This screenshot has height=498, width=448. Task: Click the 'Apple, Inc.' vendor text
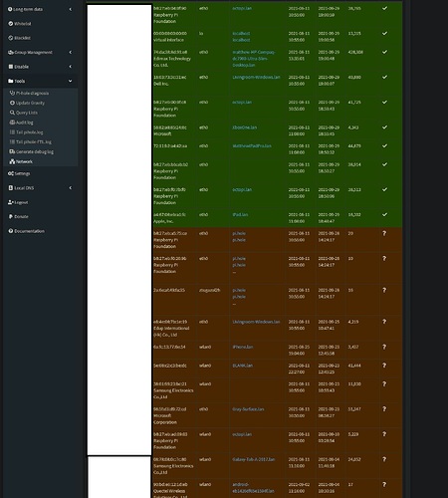click(x=163, y=221)
